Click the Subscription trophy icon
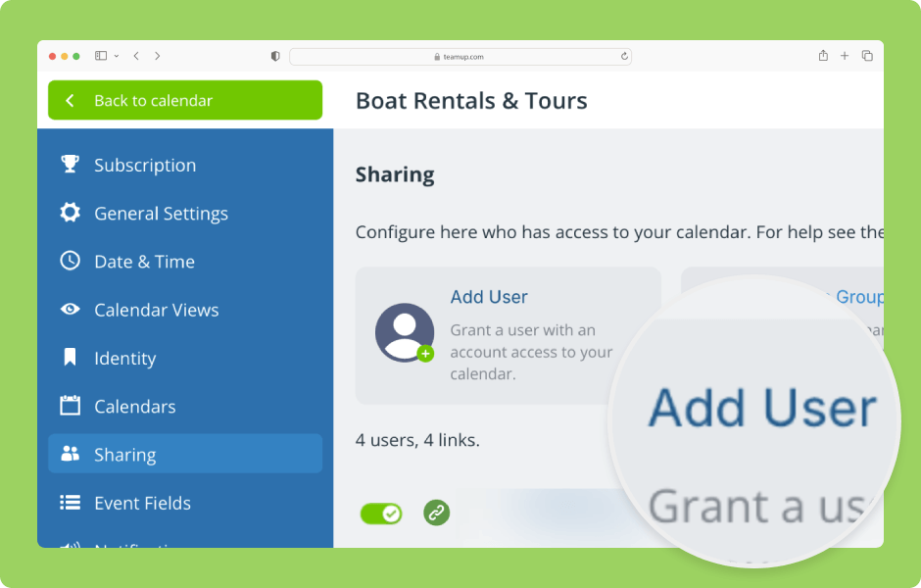This screenshot has width=921, height=588. coord(70,165)
